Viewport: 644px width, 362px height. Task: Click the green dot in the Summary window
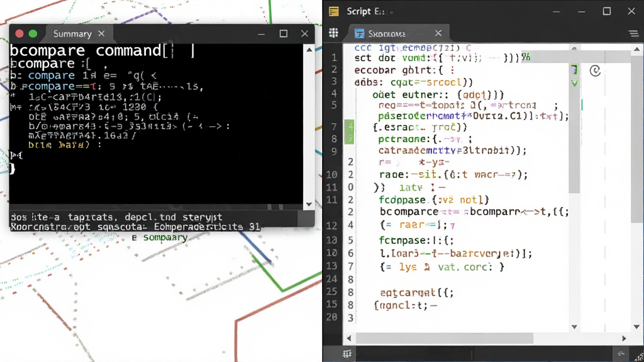[33, 34]
